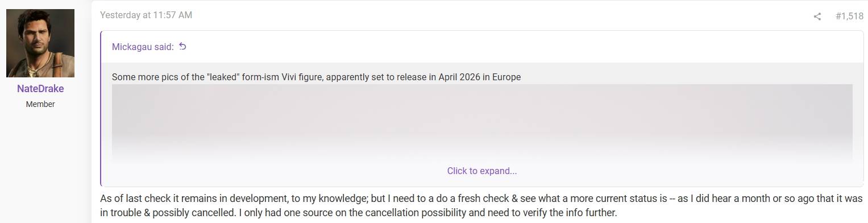Click 'April 2026 in Europe' in the quote
The width and height of the screenshot is (868, 223).
(480, 77)
